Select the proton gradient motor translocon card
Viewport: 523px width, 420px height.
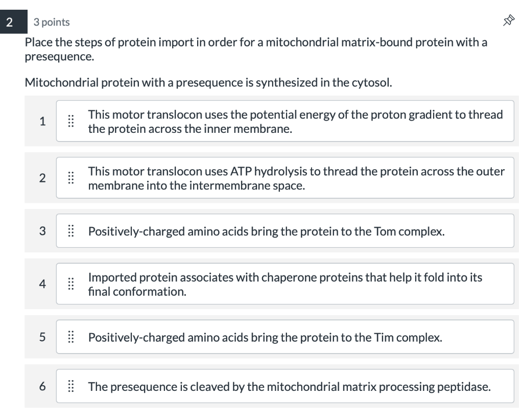tap(284, 122)
